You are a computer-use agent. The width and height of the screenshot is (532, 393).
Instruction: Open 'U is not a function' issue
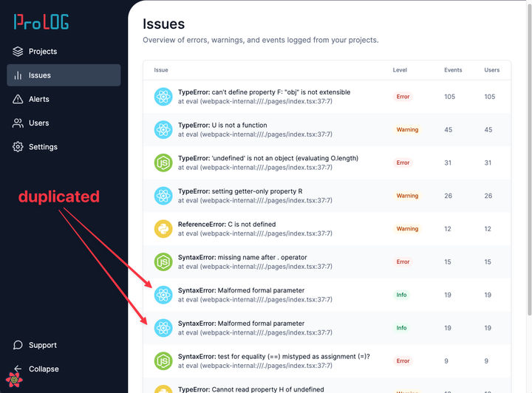pos(222,126)
